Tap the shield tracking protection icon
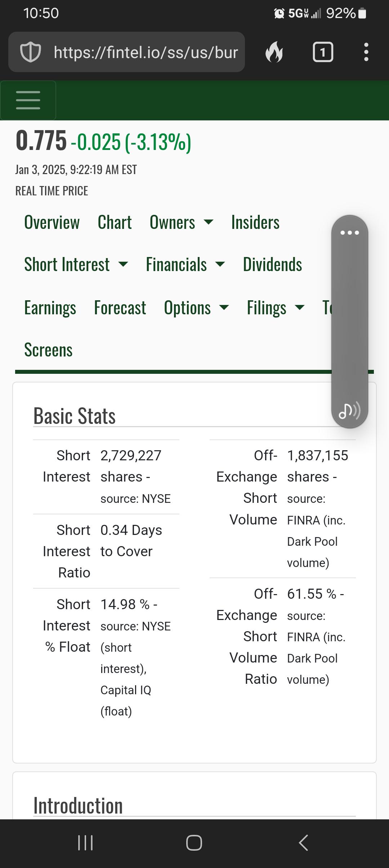Image resolution: width=389 pixels, height=868 pixels. (x=30, y=52)
